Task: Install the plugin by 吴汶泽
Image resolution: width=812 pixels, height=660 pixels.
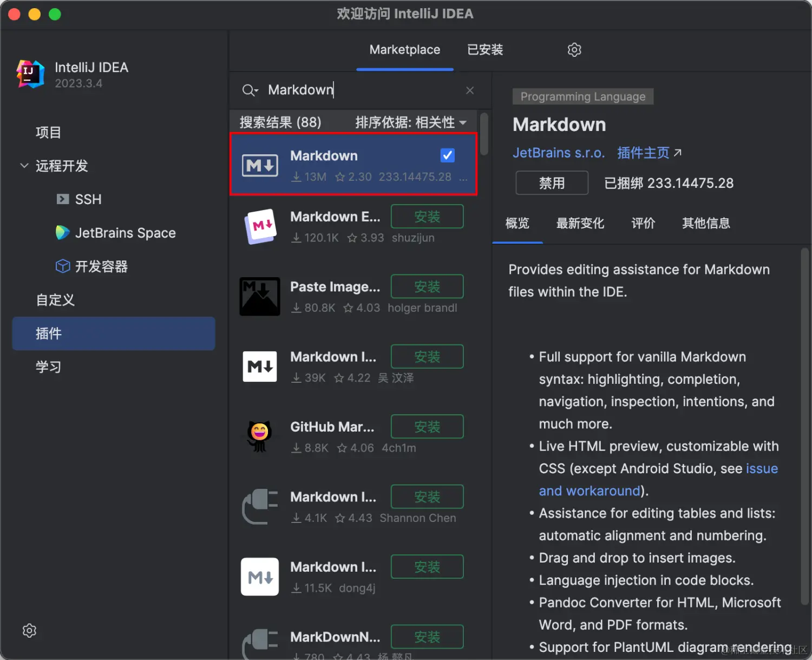Action: tap(427, 357)
